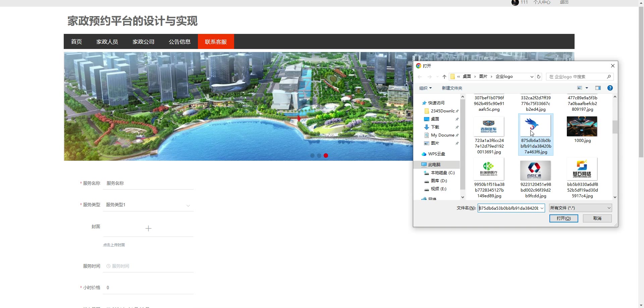Click the file list vertical scrollbar thumb
644x308 pixels.
614,127
